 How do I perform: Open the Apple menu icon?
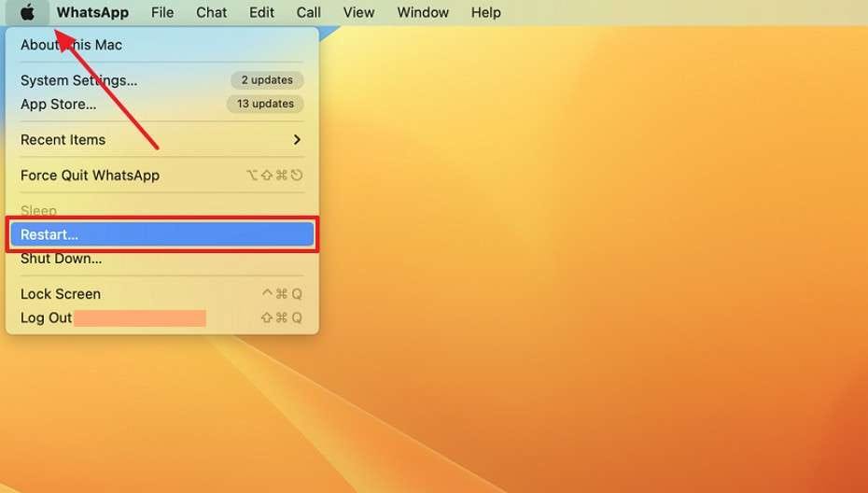[28, 12]
